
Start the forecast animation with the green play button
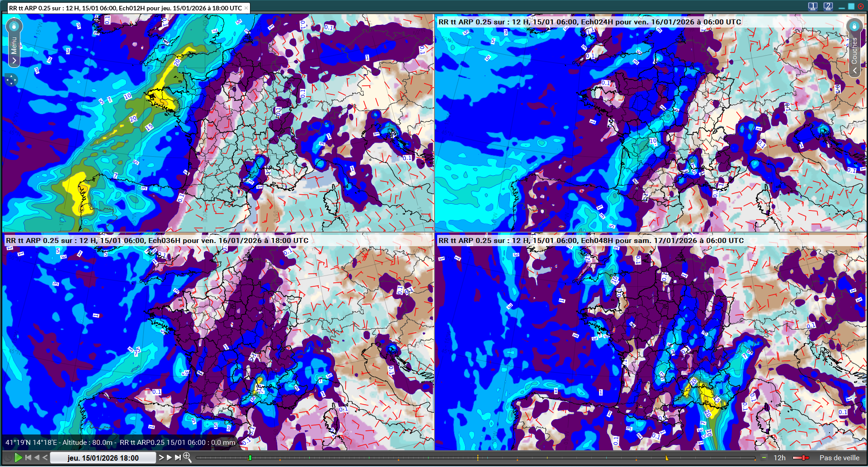(x=18, y=458)
